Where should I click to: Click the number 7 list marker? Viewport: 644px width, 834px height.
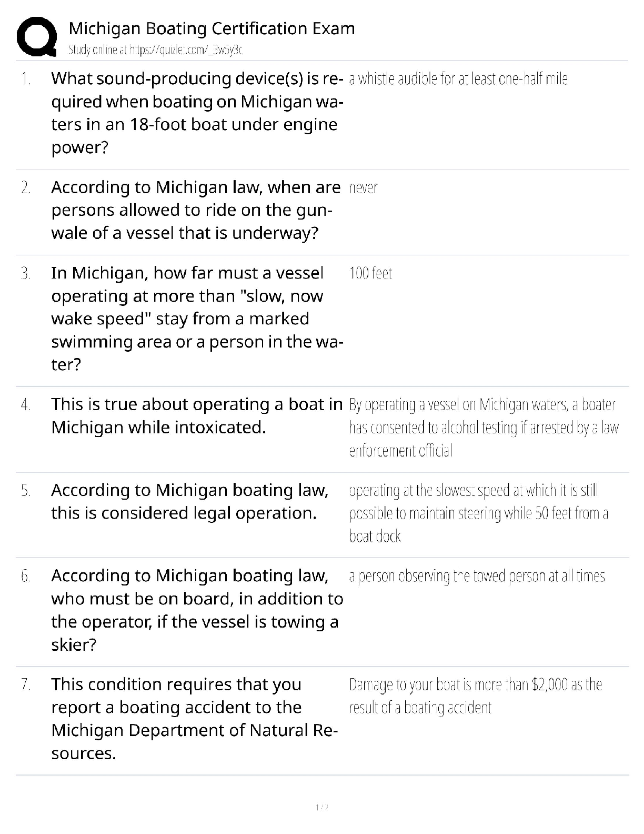point(25,685)
